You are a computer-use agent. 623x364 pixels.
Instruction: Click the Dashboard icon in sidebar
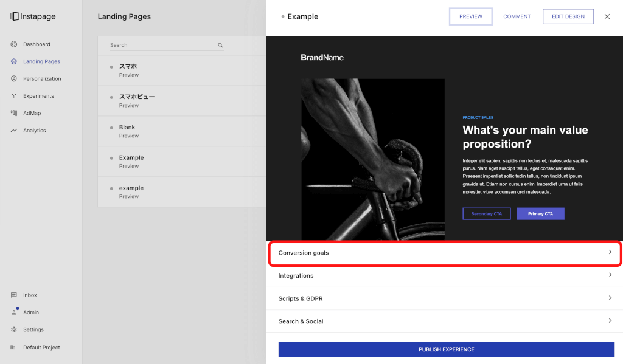tap(13, 44)
